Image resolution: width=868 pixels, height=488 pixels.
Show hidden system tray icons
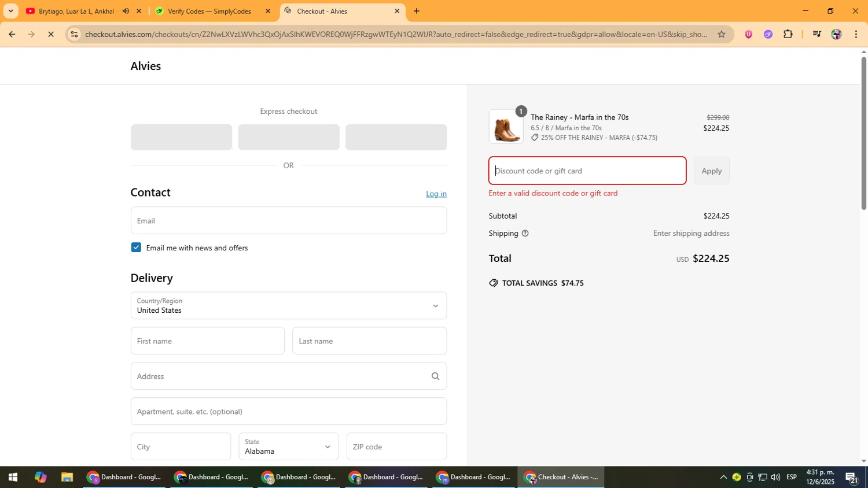723,477
